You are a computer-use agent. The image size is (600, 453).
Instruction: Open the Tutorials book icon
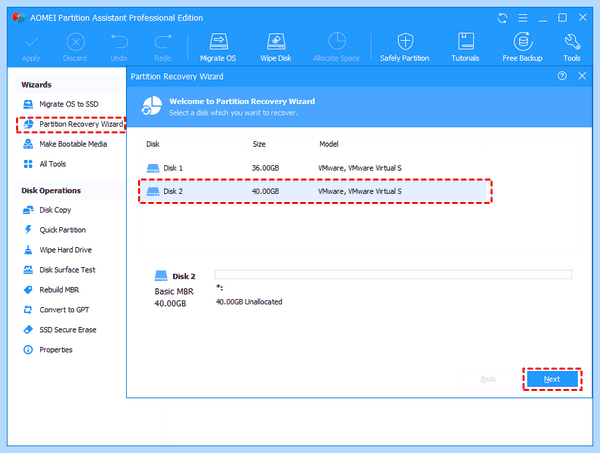pyautogui.click(x=466, y=41)
